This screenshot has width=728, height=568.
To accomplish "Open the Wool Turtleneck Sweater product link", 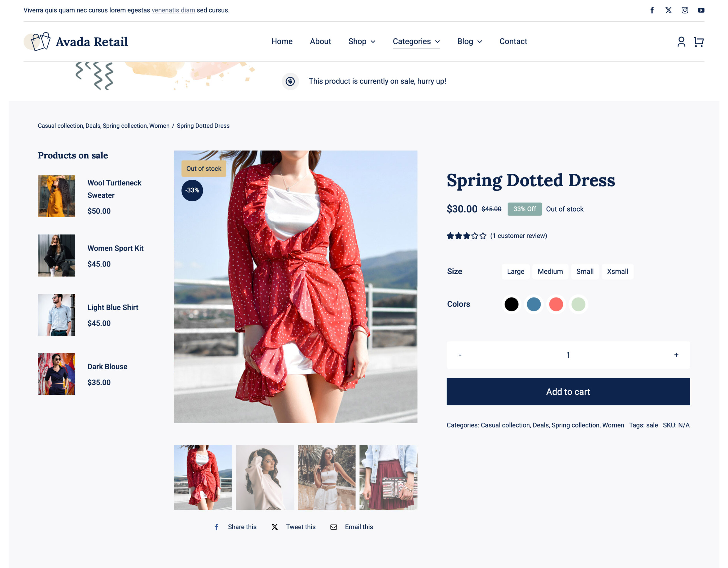I will pyautogui.click(x=114, y=189).
